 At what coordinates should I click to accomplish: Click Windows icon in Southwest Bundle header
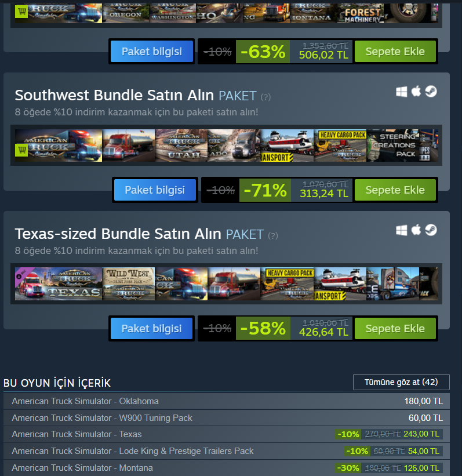point(401,92)
